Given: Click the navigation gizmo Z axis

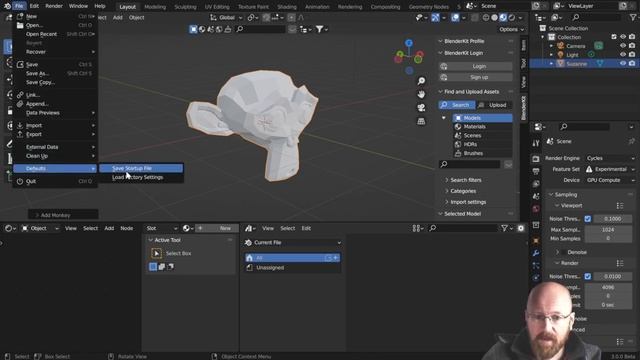Looking at the screenshot, I should (409, 43).
